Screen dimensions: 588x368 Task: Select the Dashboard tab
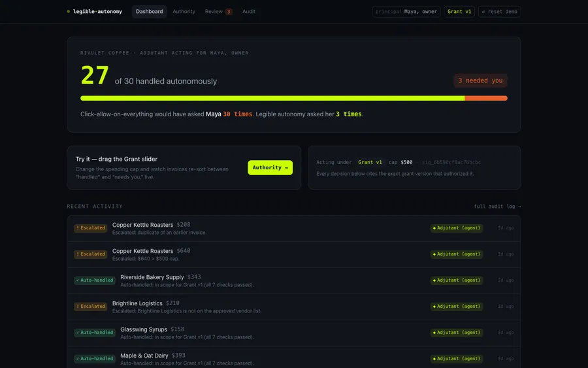[149, 11]
